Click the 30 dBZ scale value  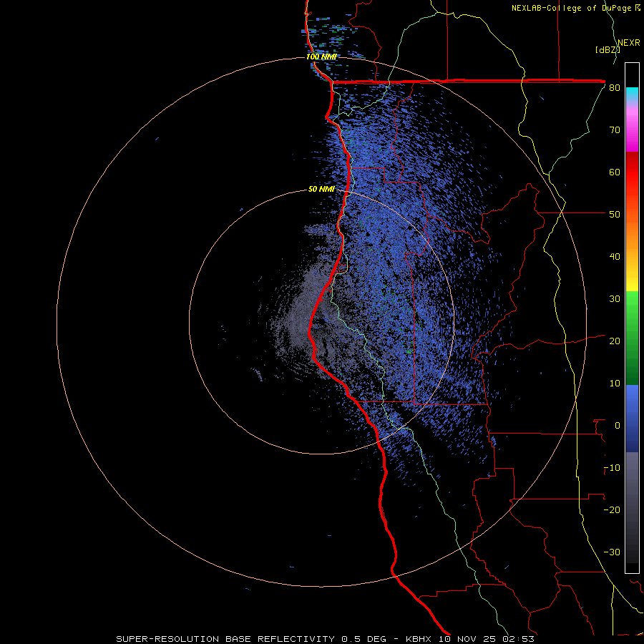click(615, 299)
